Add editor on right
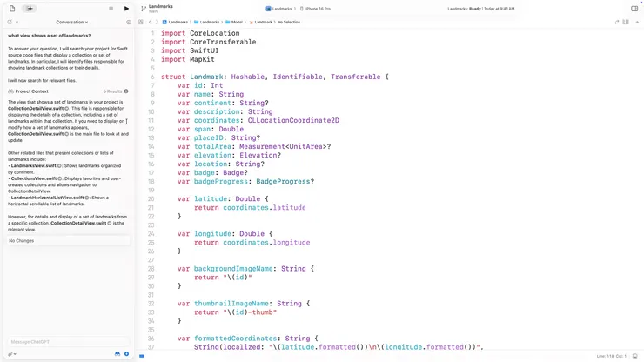Viewport: 644px width, 362px height. tap(637, 22)
